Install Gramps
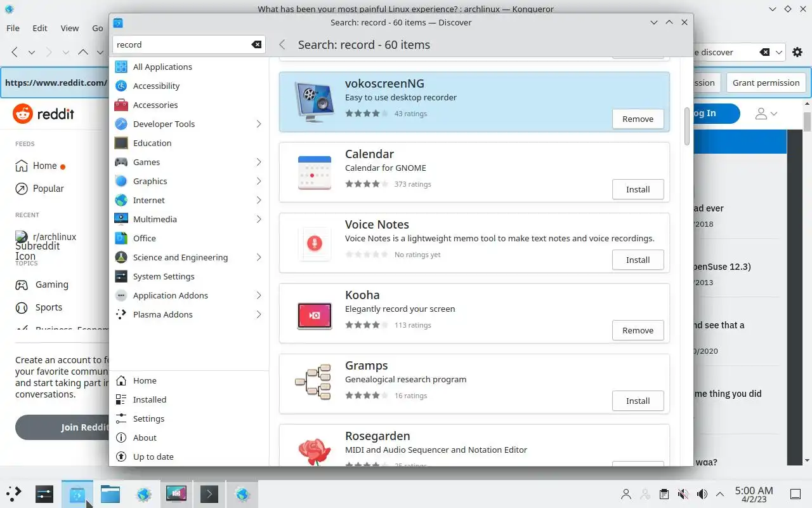 click(x=638, y=401)
